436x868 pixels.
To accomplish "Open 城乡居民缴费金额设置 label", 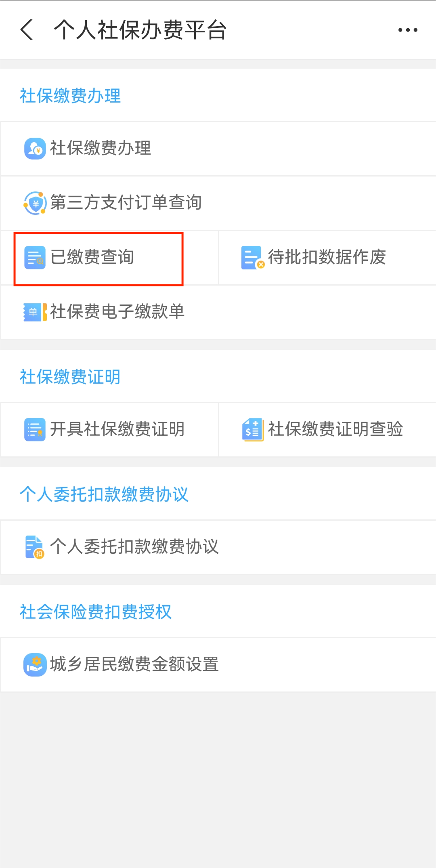I will tap(134, 664).
